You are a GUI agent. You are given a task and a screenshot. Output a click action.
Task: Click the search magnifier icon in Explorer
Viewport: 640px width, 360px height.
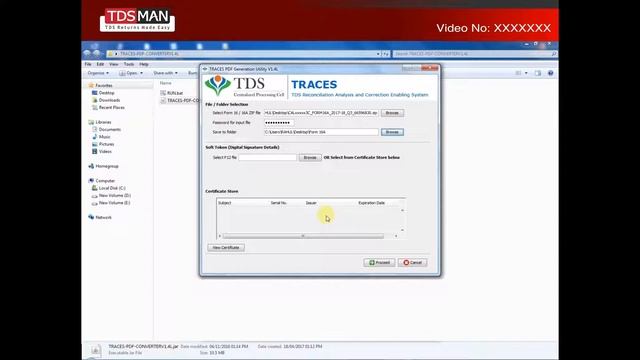click(554, 54)
